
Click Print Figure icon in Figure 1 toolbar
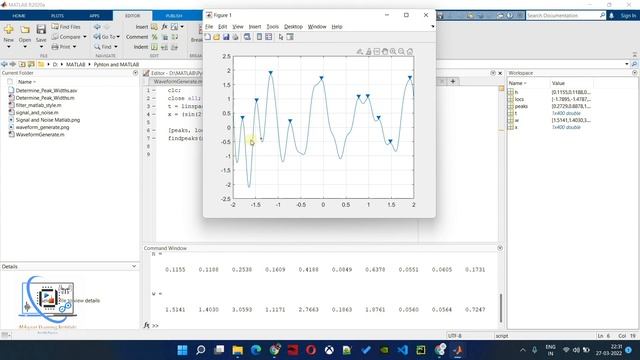click(x=236, y=37)
